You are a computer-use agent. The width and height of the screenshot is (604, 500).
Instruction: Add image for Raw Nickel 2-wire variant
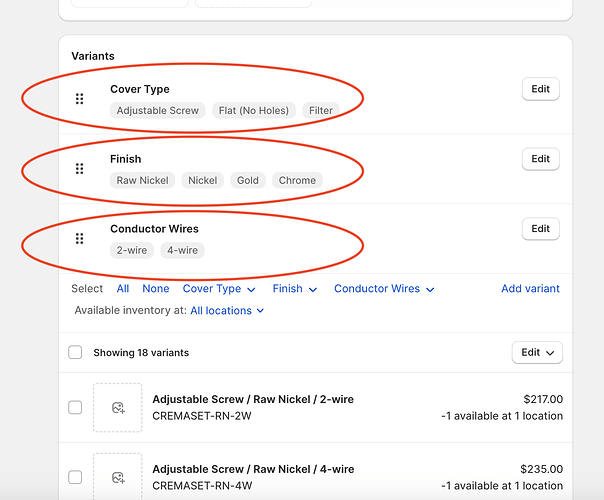pos(118,407)
